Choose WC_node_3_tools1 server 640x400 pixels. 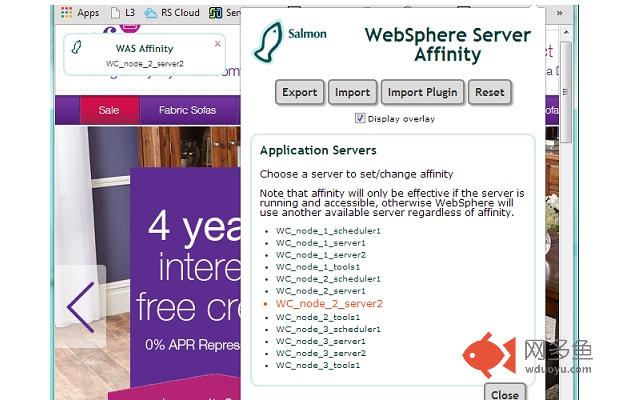[x=318, y=365]
